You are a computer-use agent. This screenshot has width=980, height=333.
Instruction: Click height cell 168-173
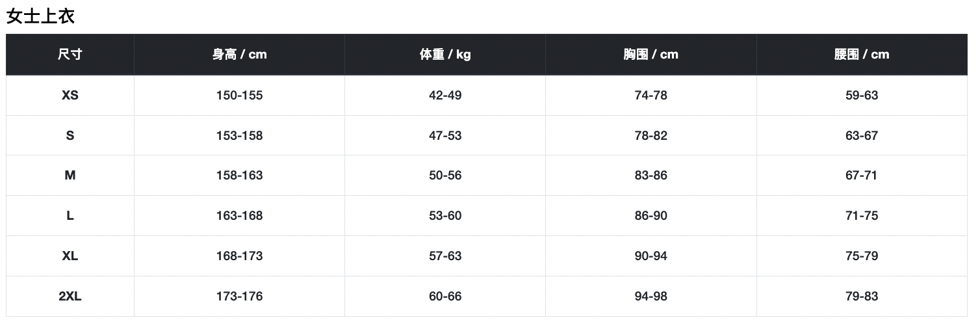point(239,256)
